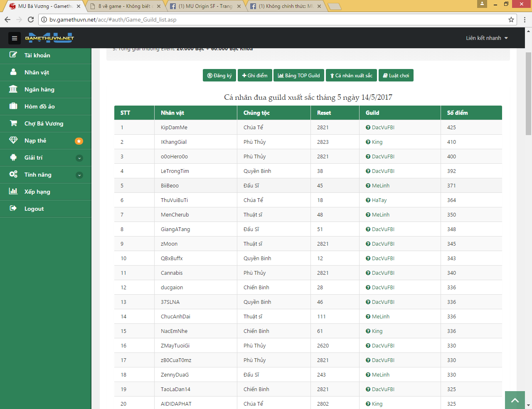Click the Ghi điểm button
The height and width of the screenshot is (409, 532).
[x=255, y=75]
